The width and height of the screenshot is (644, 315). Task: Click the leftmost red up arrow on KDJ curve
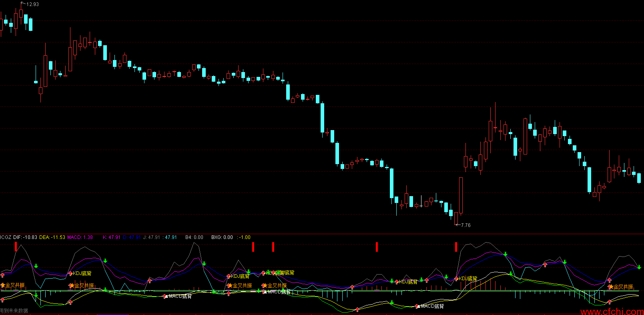3,275
